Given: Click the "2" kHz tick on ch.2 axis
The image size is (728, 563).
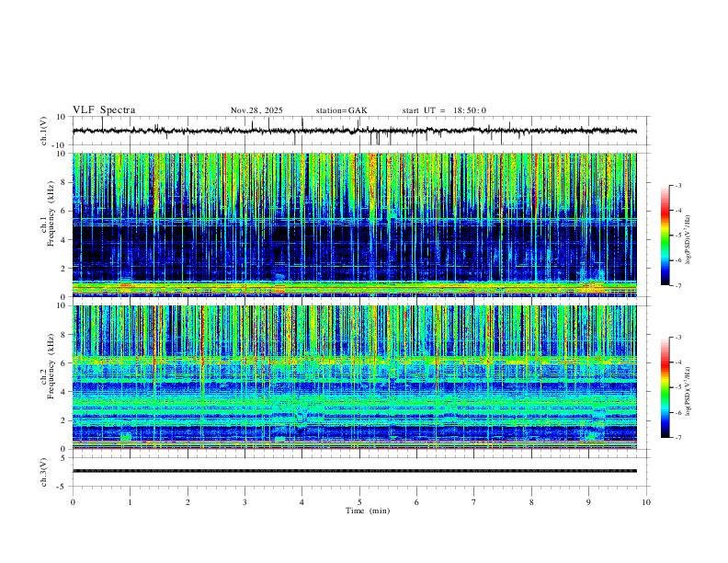Looking at the screenshot, I should (64, 420).
